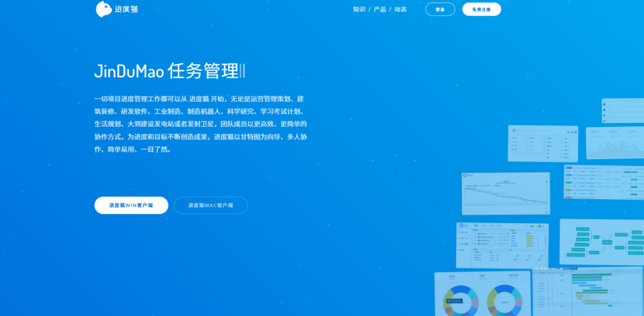The width and height of the screenshot is (644, 316).
Task: Download the 进度猫MAC客户端 Mac client
Action: [x=211, y=205]
